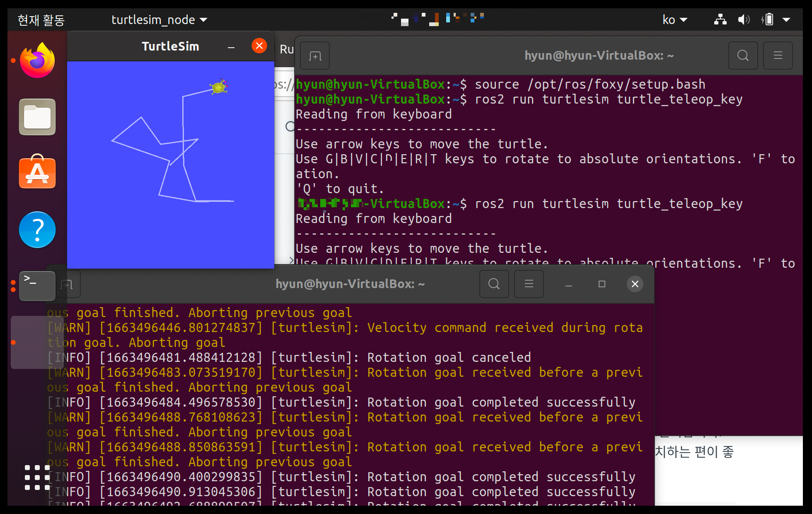This screenshot has height=514, width=812.
Task: Click the turtle in TurtleSim canvas
Action: pyautogui.click(x=219, y=87)
